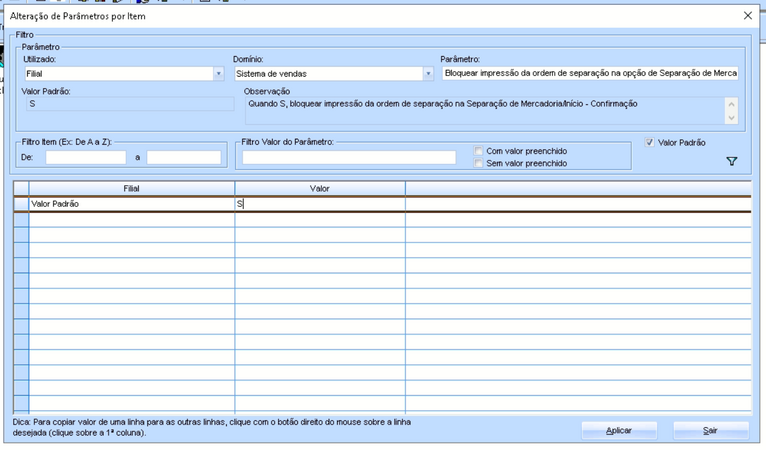
Task: Select the Valor Padrão cell in the Filial column
Action: tap(131, 204)
